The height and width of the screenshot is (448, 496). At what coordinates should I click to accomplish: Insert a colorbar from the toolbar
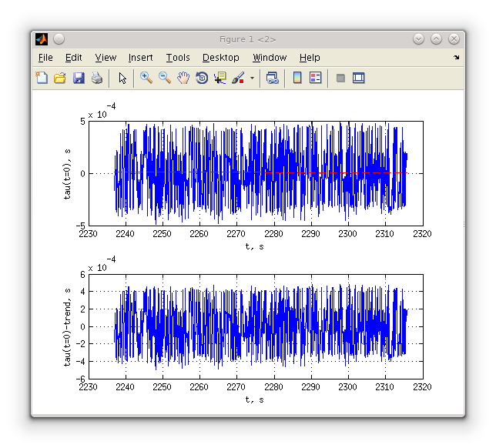pos(297,78)
